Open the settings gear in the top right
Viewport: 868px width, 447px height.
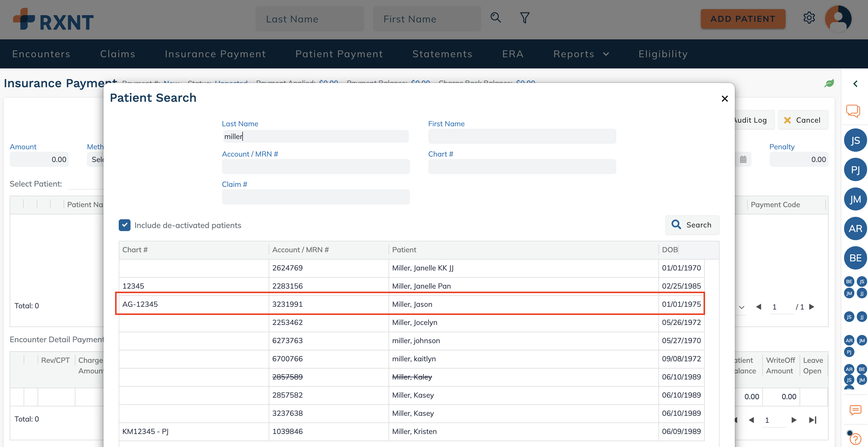[x=809, y=18]
